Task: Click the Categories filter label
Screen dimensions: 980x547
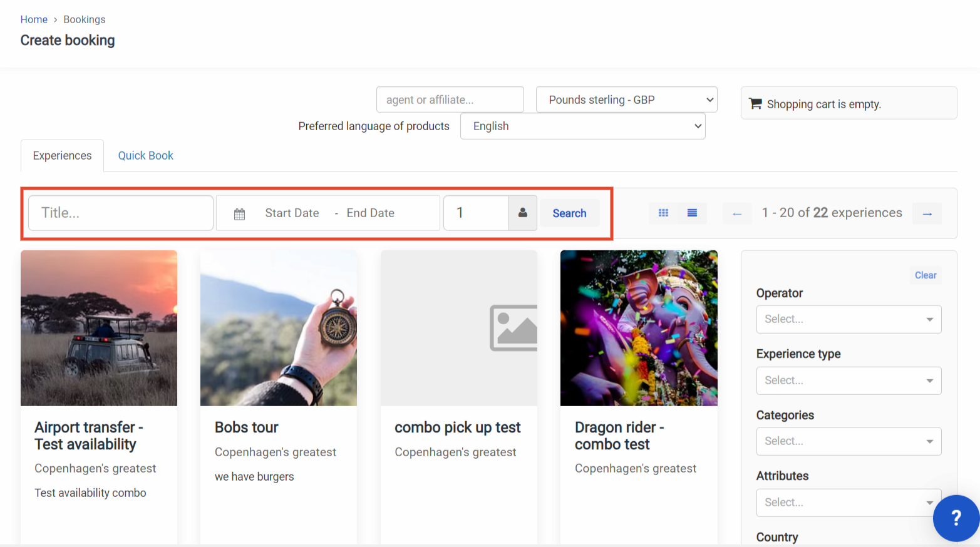Action: [x=785, y=416]
